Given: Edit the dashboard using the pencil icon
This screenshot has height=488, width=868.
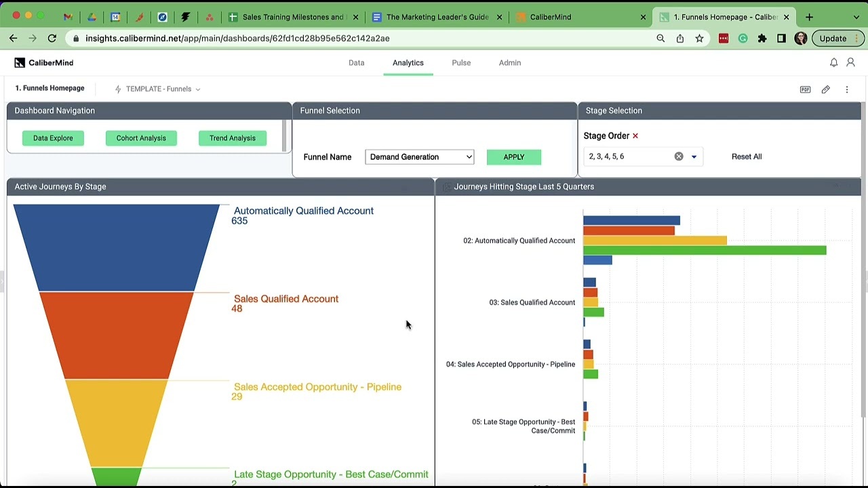Looking at the screenshot, I should pyautogui.click(x=825, y=89).
